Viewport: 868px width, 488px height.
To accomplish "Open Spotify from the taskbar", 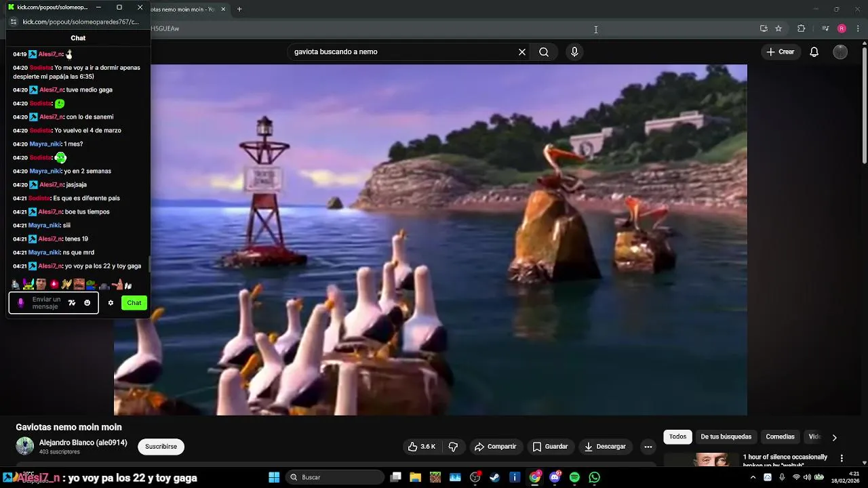I will click(574, 477).
